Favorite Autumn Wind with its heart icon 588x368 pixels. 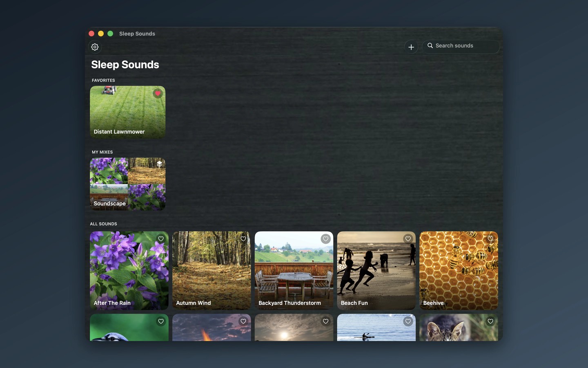(243, 239)
